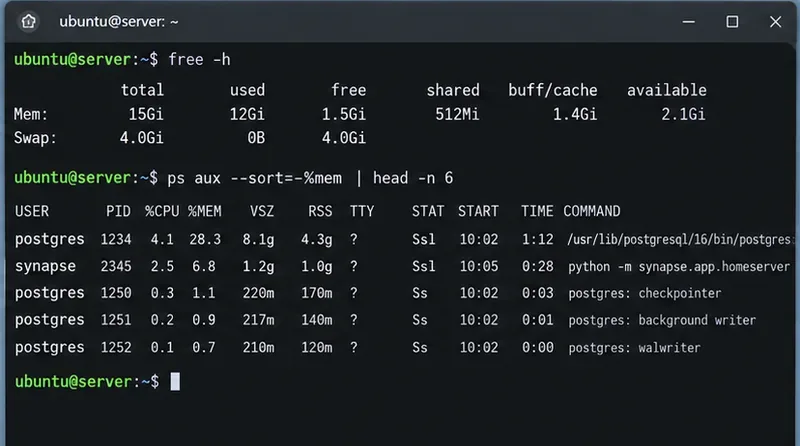Select the 'total' column header
The height and width of the screenshot is (446, 800).
[142, 90]
